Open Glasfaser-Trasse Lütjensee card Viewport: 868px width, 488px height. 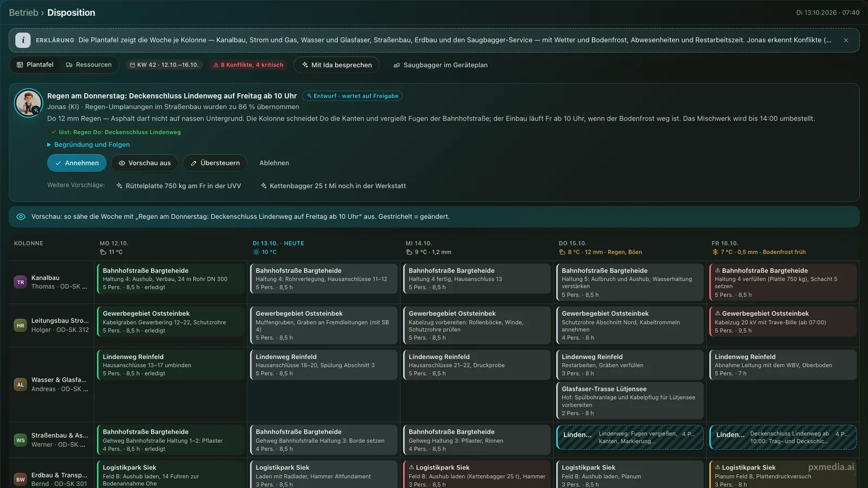click(630, 401)
